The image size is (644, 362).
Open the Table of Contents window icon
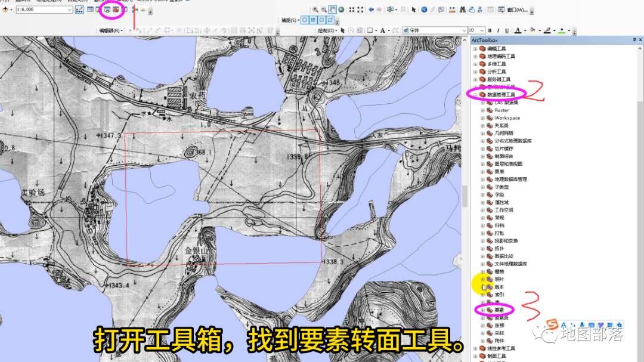coord(90,10)
